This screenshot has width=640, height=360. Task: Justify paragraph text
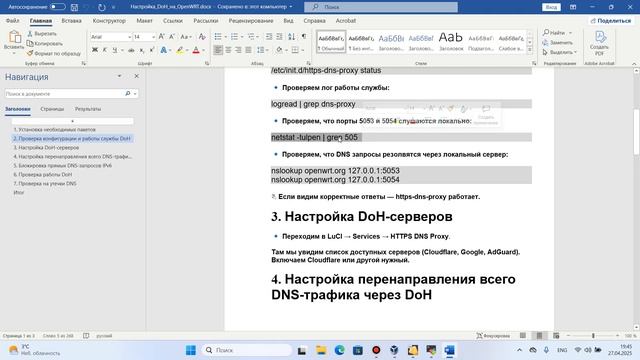pos(248,50)
